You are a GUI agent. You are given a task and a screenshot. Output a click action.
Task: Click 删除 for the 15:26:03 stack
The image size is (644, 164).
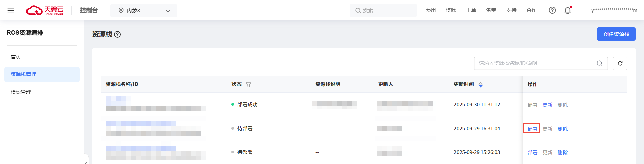tap(562, 153)
